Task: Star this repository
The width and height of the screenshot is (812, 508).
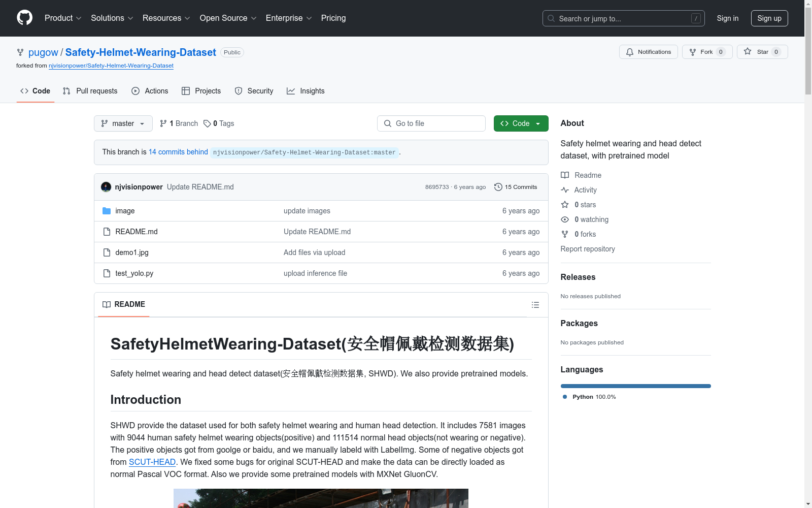Action: pyautogui.click(x=762, y=52)
